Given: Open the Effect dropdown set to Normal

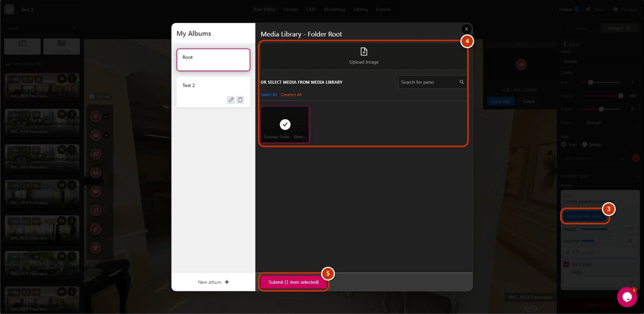Looking at the screenshot, I should tap(609, 123).
